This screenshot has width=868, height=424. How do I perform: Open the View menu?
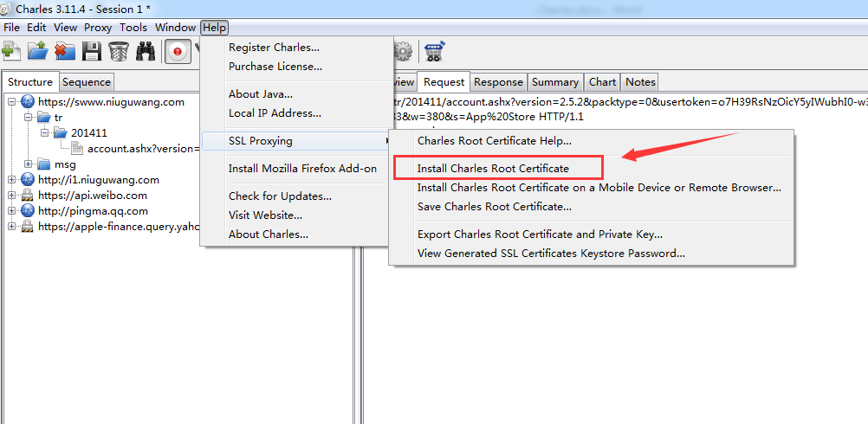pos(65,27)
